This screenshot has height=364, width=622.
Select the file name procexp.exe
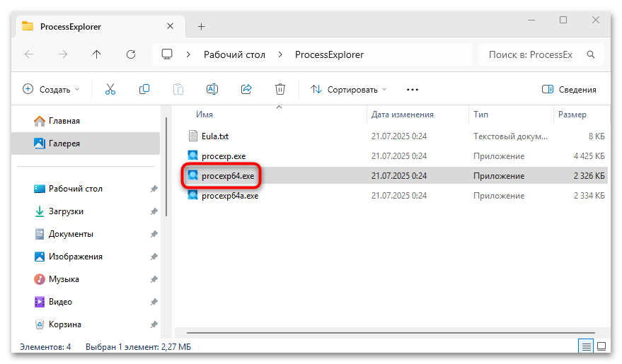click(x=224, y=156)
